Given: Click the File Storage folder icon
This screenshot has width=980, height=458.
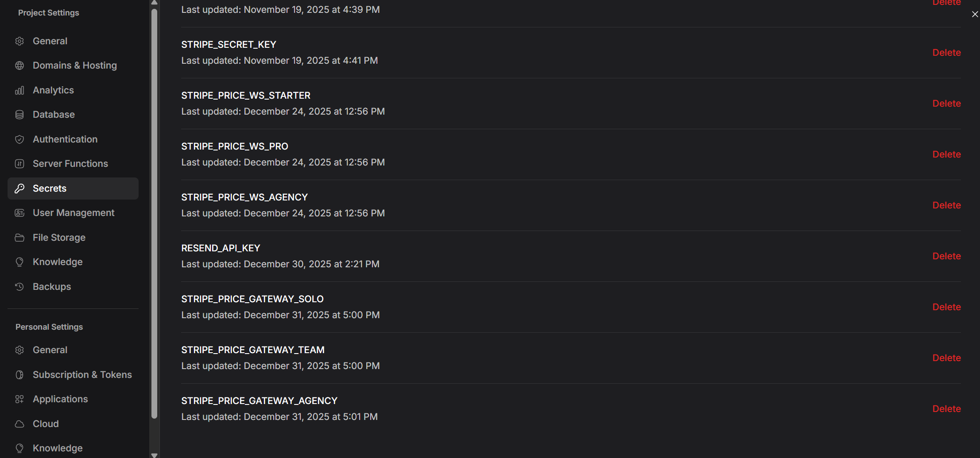Looking at the screenshot, I should point(19,238).
